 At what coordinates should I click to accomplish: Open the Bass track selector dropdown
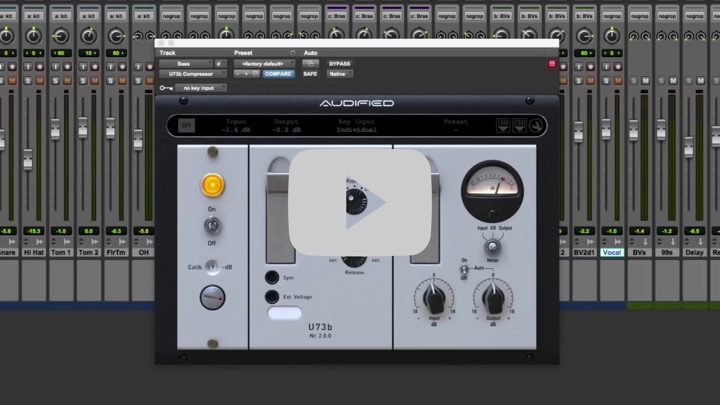point(186,64)
